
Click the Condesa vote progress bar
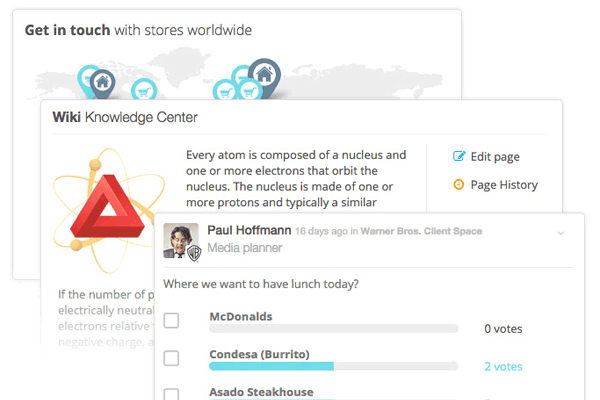[333, 366]
